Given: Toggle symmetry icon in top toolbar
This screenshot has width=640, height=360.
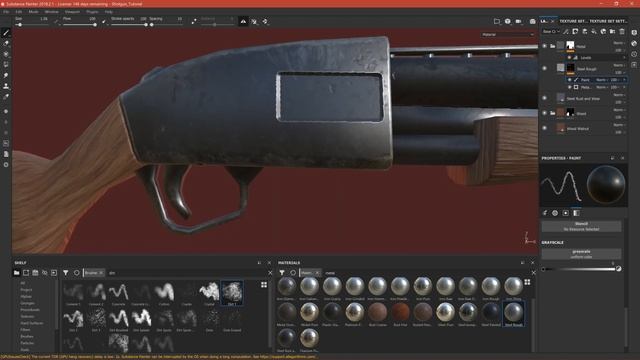Looking at the screenshot, I should pyautogui.click(x=243, y=21).
